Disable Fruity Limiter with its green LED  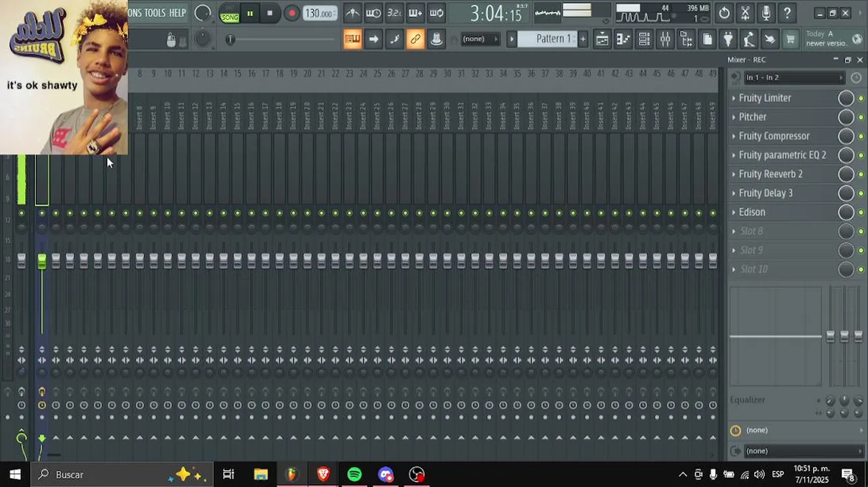[861, 99]
